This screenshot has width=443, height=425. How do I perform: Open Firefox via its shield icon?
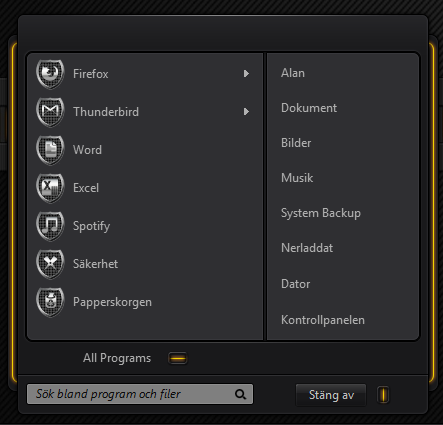50,74
